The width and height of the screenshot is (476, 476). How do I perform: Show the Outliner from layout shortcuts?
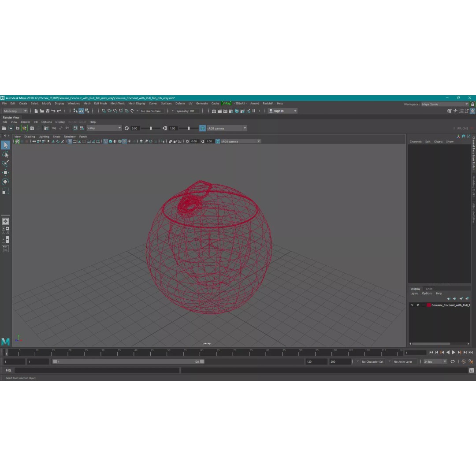pos(5,249)
